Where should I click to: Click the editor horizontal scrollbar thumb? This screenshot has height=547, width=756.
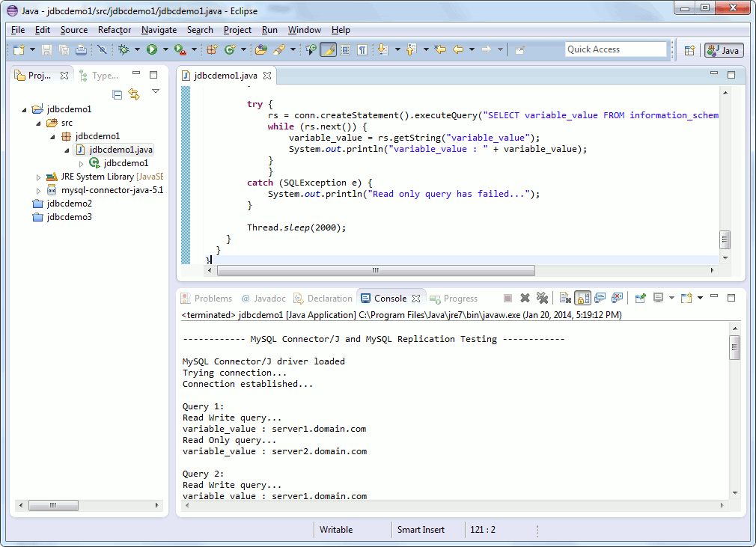coord(376,270)
